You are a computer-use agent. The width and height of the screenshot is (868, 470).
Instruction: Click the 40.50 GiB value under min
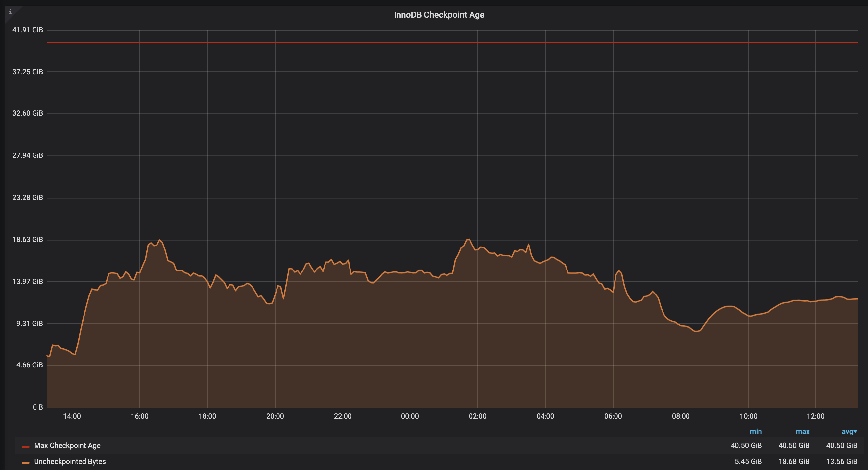(x=746, y=445)
